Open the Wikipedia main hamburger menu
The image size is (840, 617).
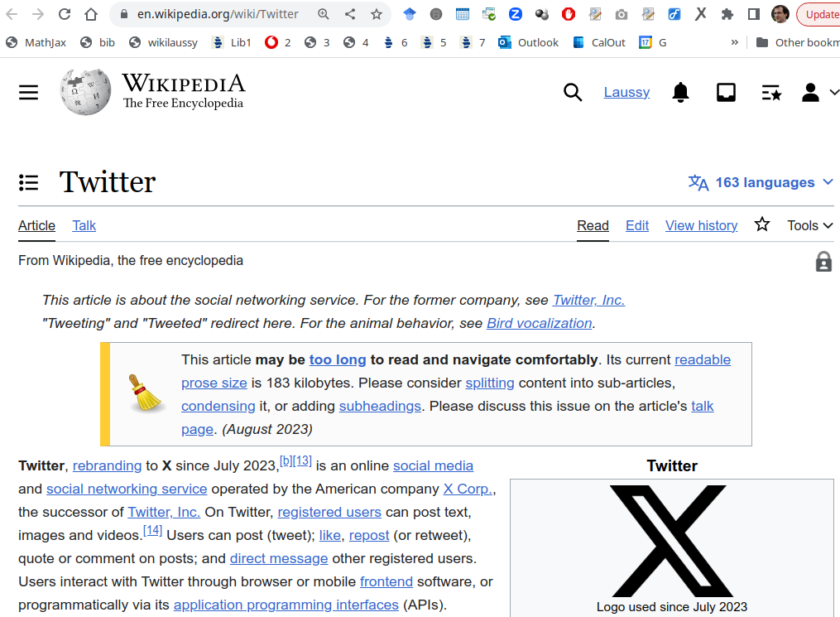tap(29, 92)
